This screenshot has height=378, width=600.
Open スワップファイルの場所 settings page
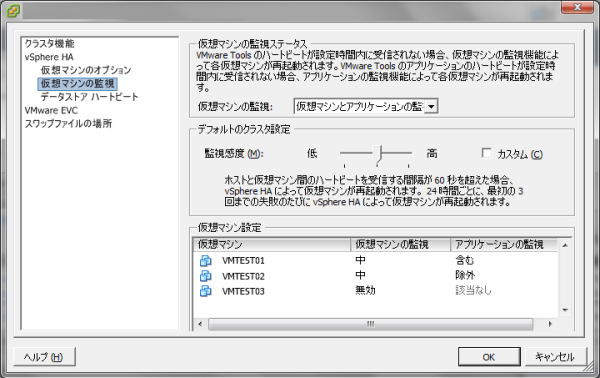[68, 124]
